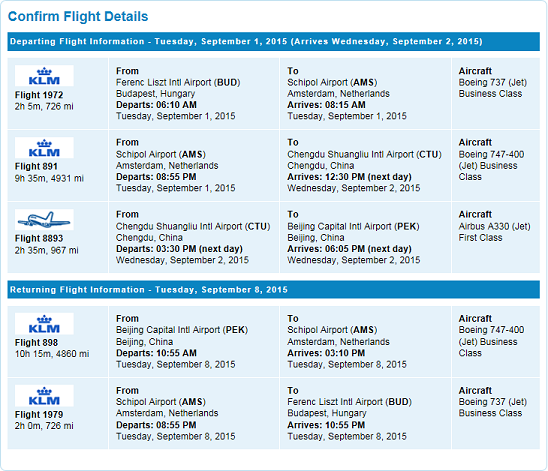Click the KLM logo for Flight 1972
The height and width of the screenshot is (471, 548).
pyautogui.click(x=44, y=76)
